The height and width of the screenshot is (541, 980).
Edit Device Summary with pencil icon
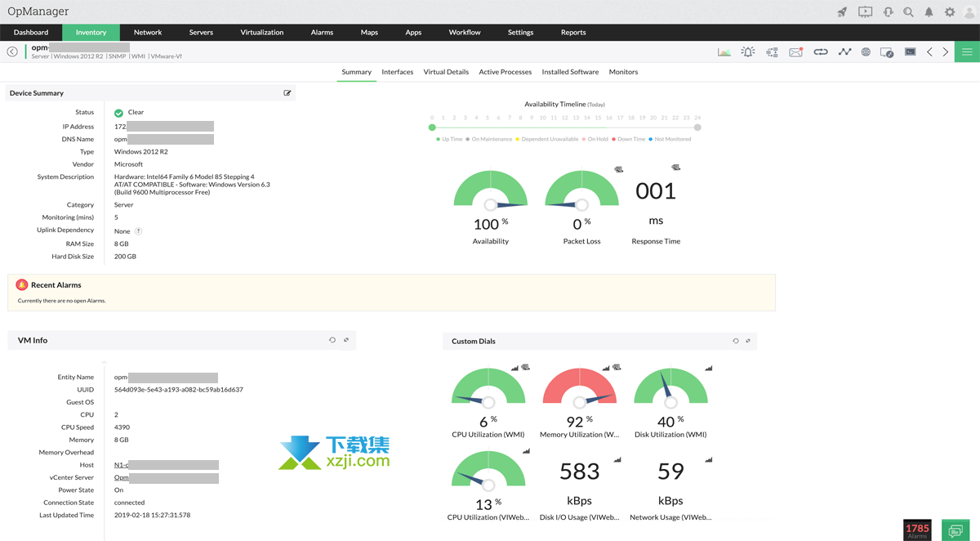[x=287, y=93]
